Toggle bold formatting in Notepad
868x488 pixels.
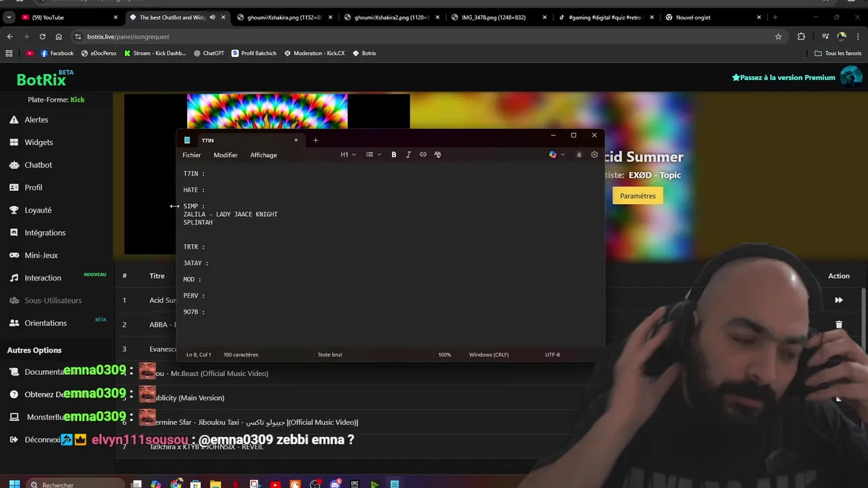pos(393,155)
